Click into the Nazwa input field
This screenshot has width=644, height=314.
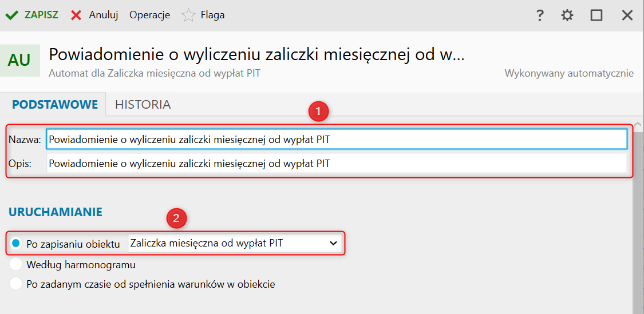[x=337, y=140]
